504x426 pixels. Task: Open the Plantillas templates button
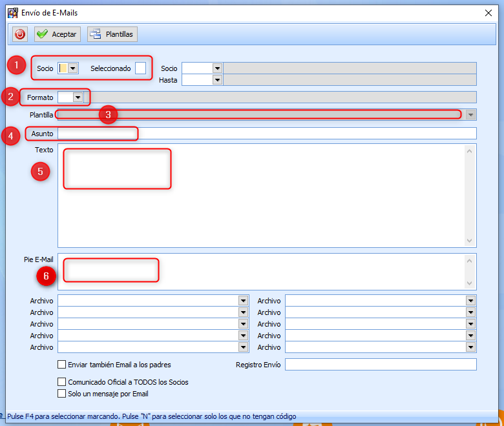point(112,34)
